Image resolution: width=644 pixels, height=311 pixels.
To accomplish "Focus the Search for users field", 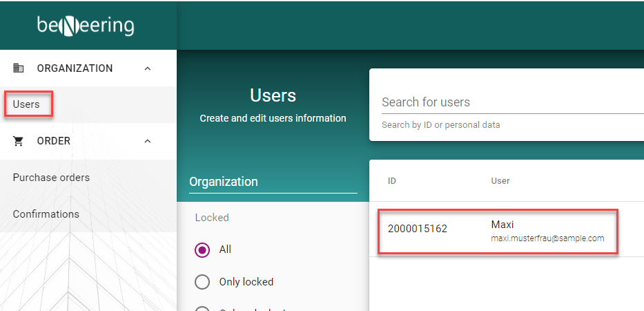I will (x=511, y=102).
